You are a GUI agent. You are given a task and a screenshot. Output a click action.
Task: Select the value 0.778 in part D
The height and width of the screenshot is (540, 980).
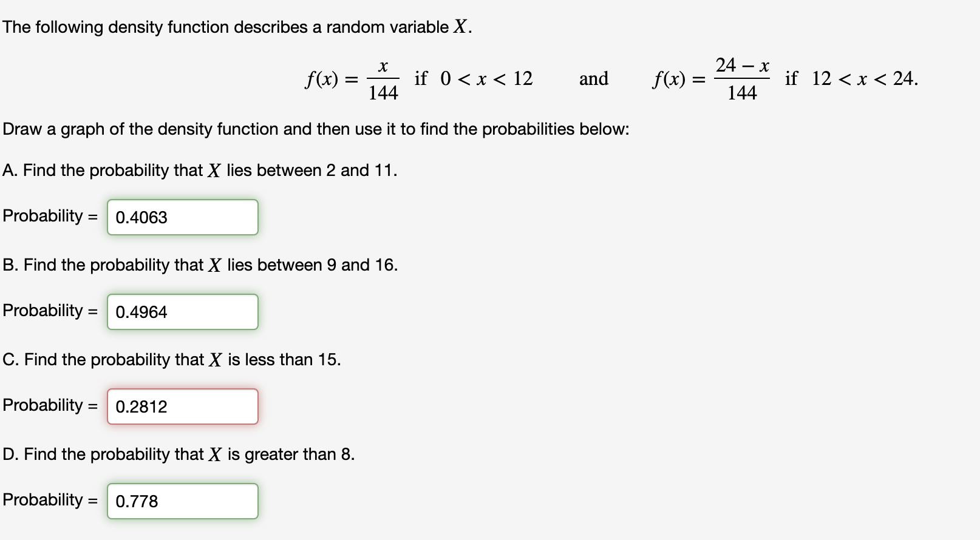[137, 501]
